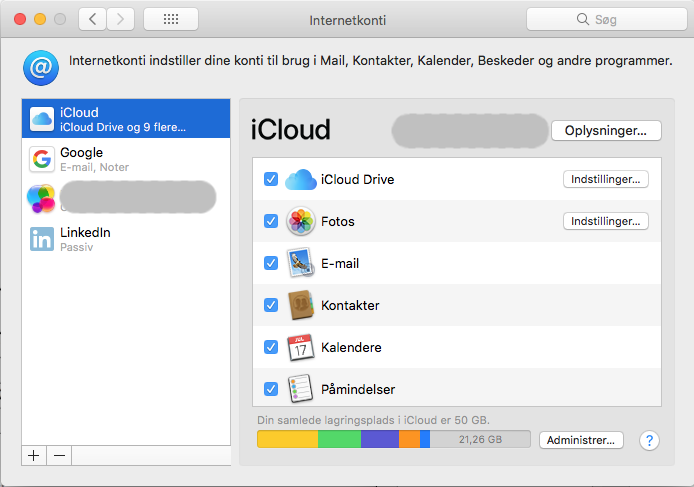The image size is (694, 487).
Task: Close the window with red button
Action: [20, 19]
